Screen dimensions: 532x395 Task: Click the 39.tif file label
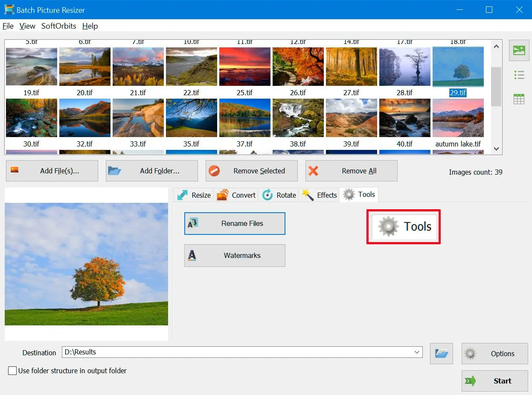(351, 144)
